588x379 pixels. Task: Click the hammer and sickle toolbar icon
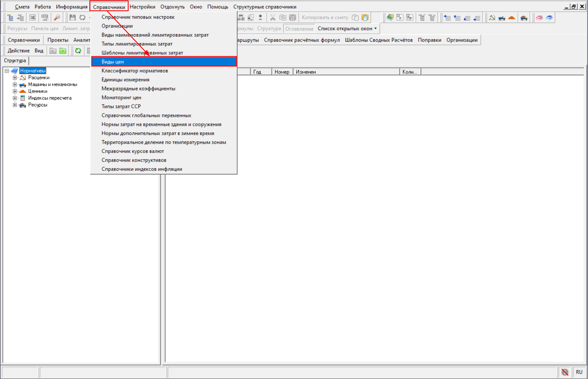tap(492, 18)
